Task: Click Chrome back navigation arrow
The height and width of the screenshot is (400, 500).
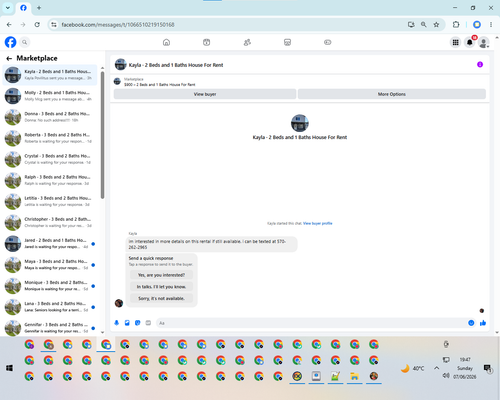Action: (9, 25)
